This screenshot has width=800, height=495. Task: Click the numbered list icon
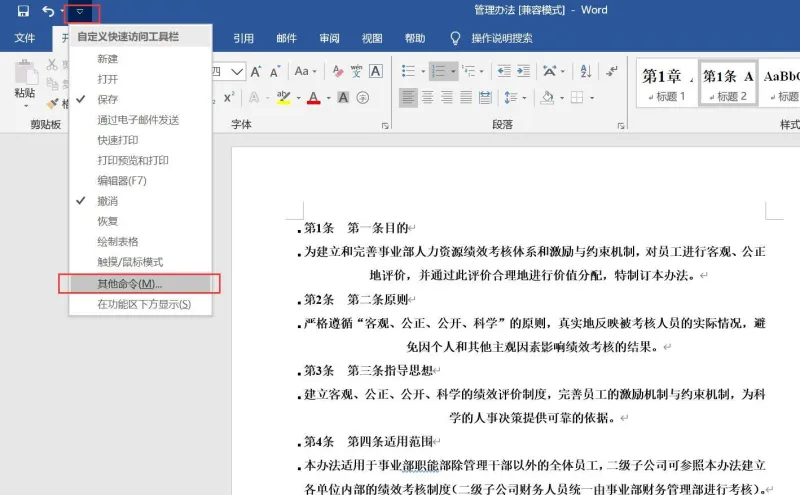tap(438, 71)
